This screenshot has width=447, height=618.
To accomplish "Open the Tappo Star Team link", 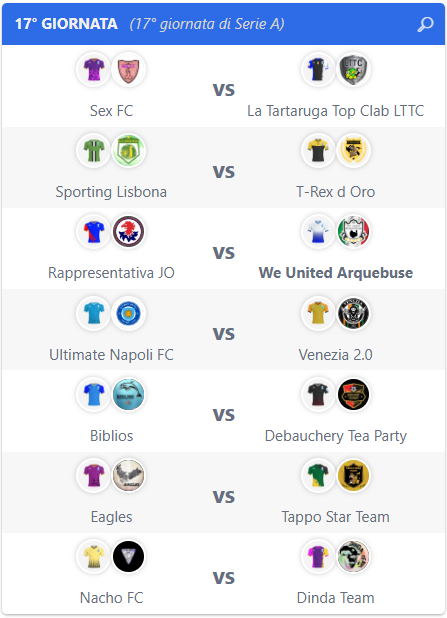I will pyautogui.click(x=335, y=517).
